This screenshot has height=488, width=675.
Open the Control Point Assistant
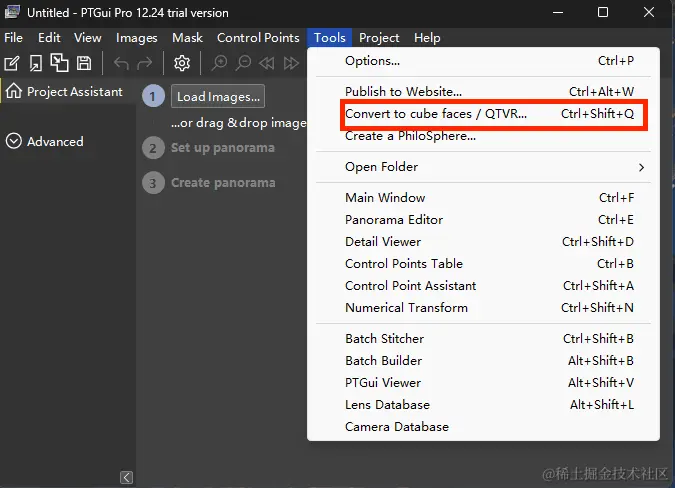tap(483, 285)
